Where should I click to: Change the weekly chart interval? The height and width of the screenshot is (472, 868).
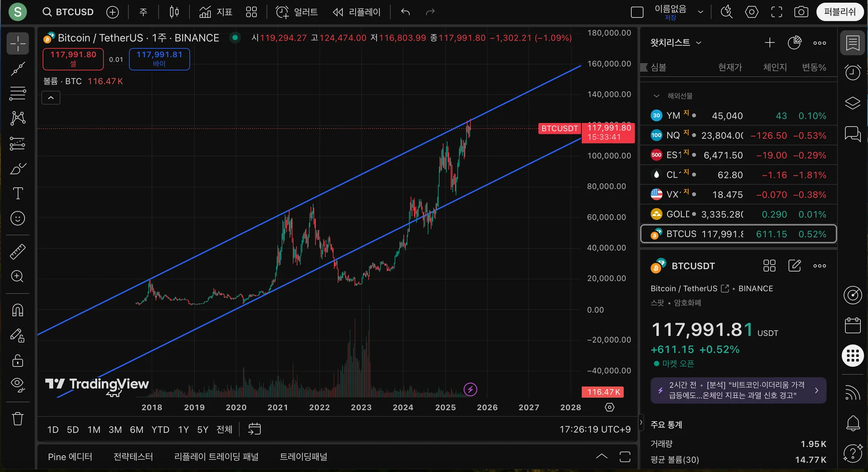coord(143,12)
